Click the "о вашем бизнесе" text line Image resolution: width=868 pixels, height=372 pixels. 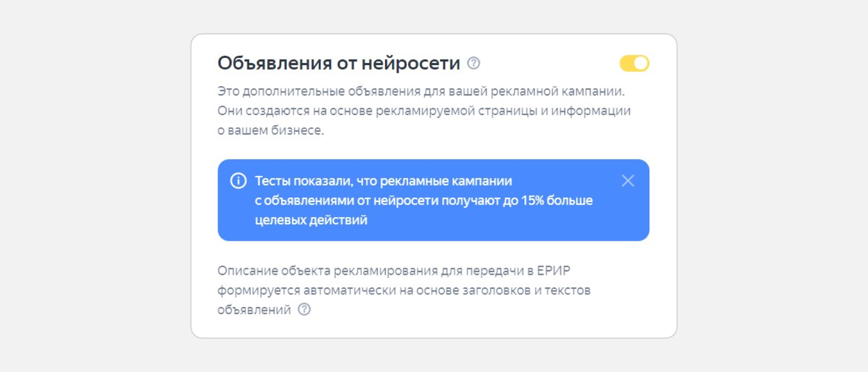(271, 130)
